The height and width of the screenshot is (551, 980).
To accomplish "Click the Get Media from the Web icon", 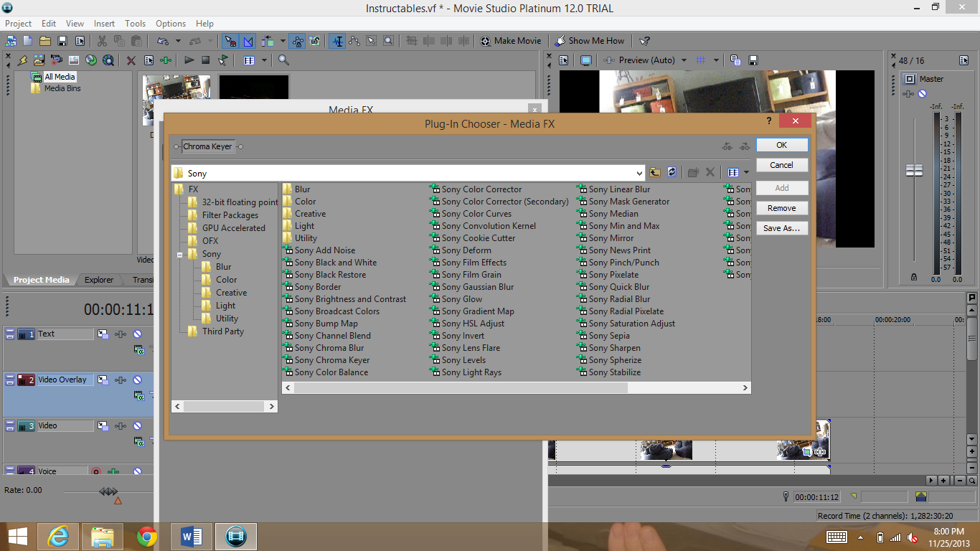I will pyautogui.click(x=108, y=60).
